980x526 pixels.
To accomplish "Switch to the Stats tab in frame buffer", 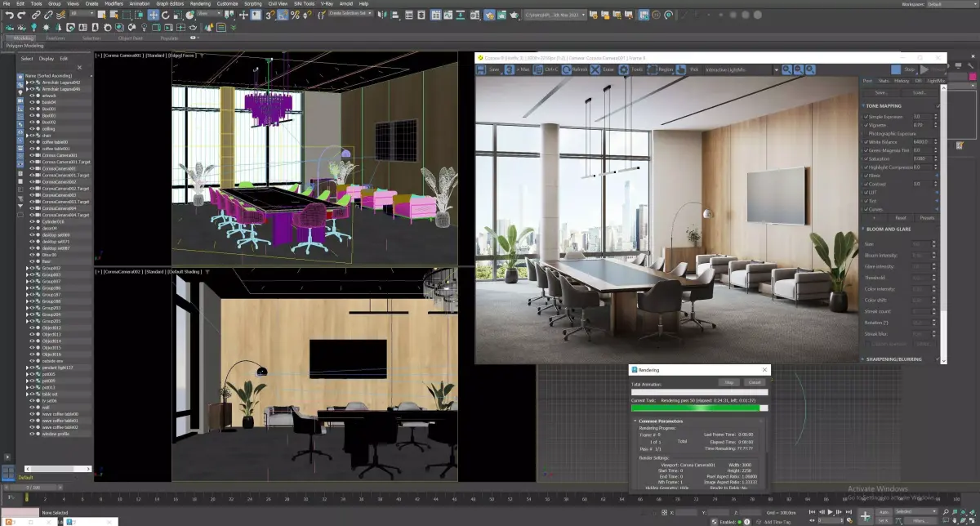I will [884, 81].
